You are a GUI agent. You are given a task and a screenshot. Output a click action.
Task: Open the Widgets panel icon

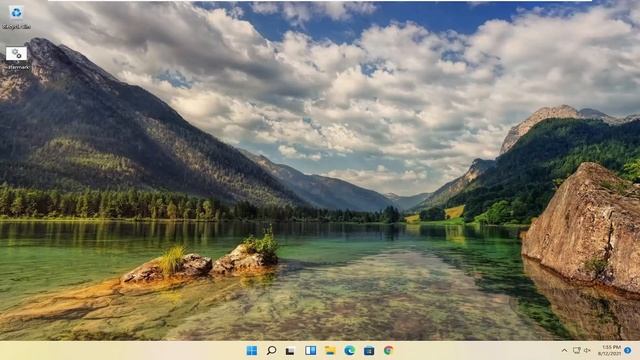point(310,351)
